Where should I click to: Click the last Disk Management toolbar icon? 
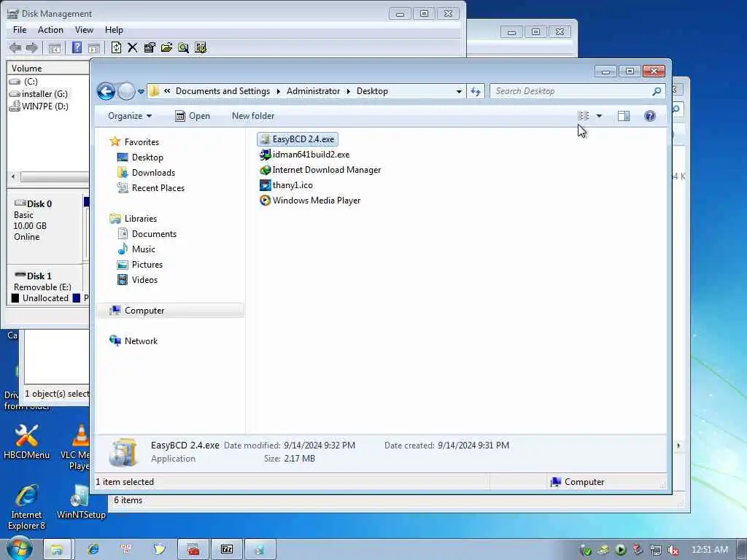201,47
